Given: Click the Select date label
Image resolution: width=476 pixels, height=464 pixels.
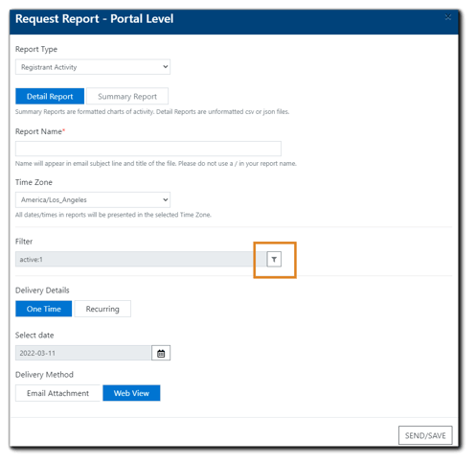Looking at the screenshot, I should (x=34, y=336).
